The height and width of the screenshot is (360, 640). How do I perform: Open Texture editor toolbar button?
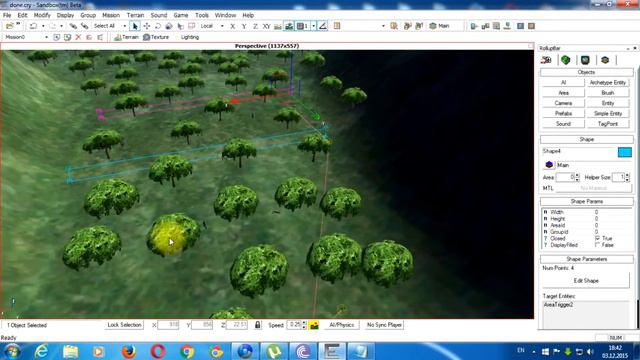pos(156,37)
